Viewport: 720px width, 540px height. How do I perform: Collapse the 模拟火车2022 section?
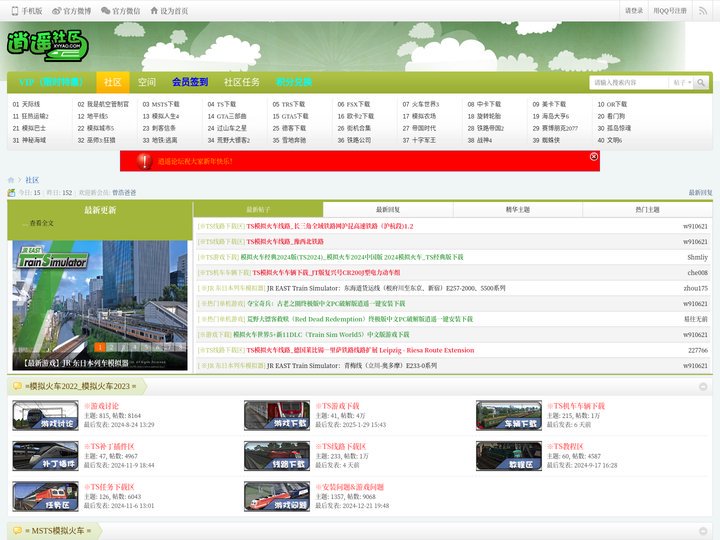tap(703, 387)
